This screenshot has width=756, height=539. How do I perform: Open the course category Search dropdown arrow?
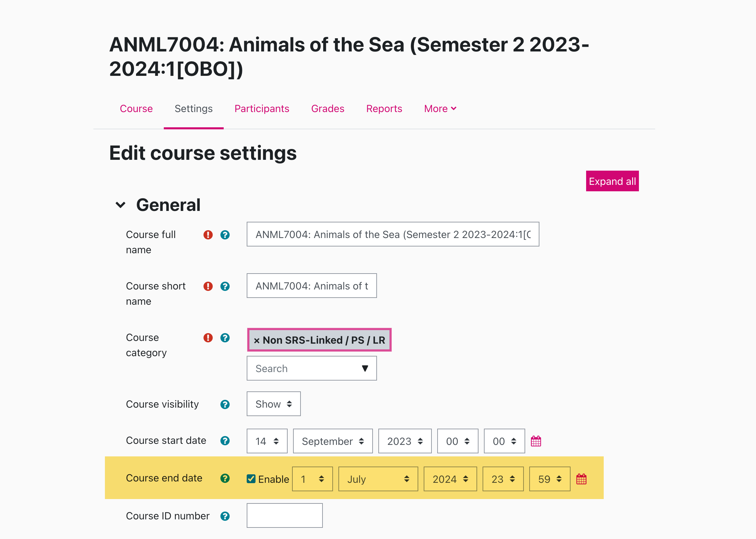tap(365, 368)
